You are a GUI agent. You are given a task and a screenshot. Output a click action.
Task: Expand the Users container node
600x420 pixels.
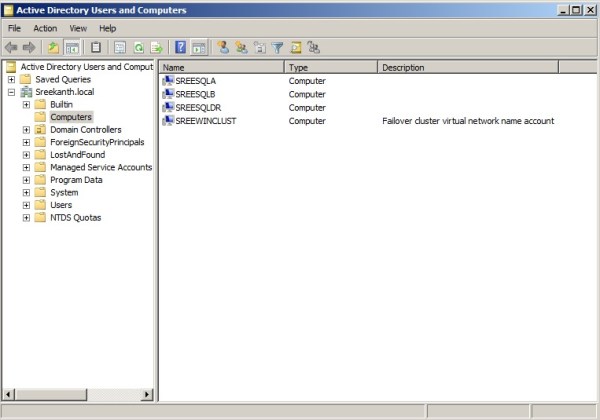[x=26, y=205]
